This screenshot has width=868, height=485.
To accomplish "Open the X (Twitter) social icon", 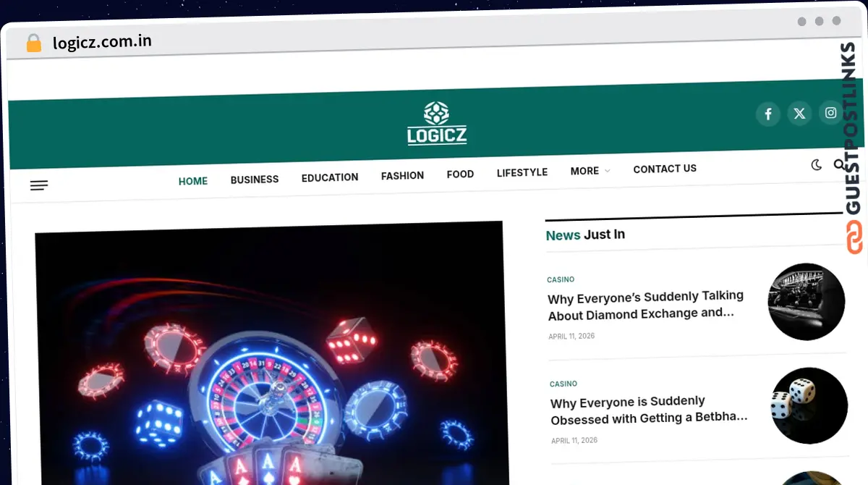I will pos(799,114).
